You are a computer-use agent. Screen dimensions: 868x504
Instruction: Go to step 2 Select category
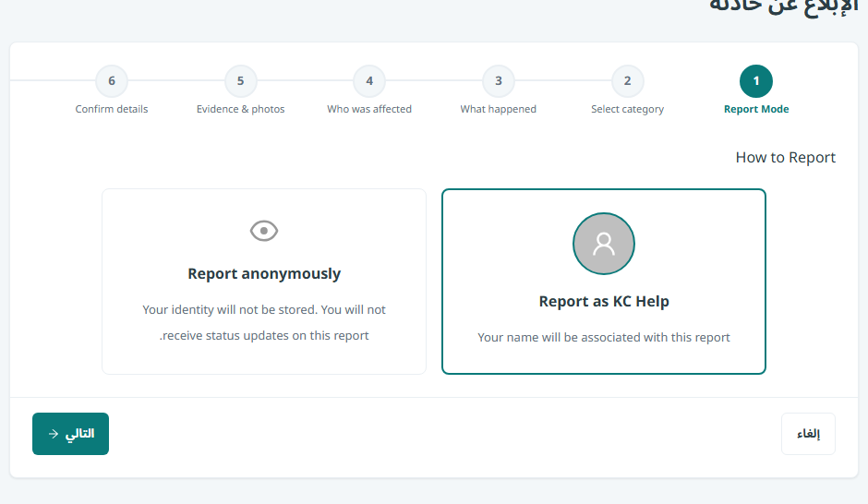click(627, 81)
